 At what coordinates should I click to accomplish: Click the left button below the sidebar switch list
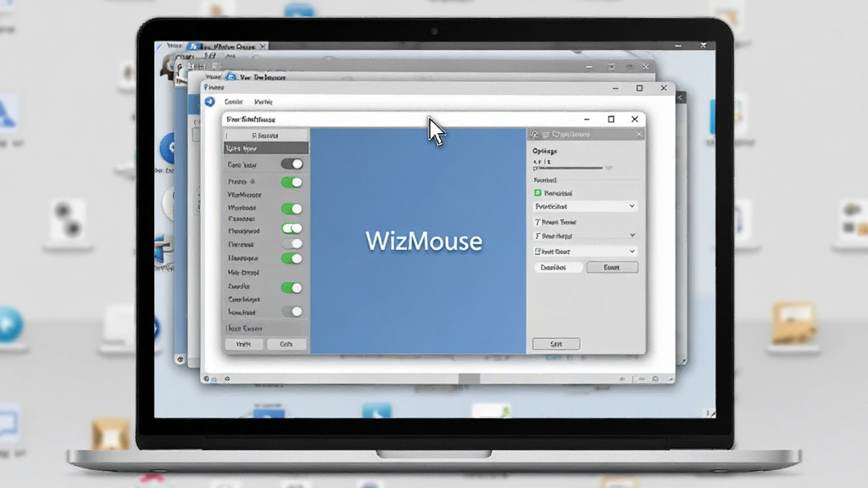244,344
